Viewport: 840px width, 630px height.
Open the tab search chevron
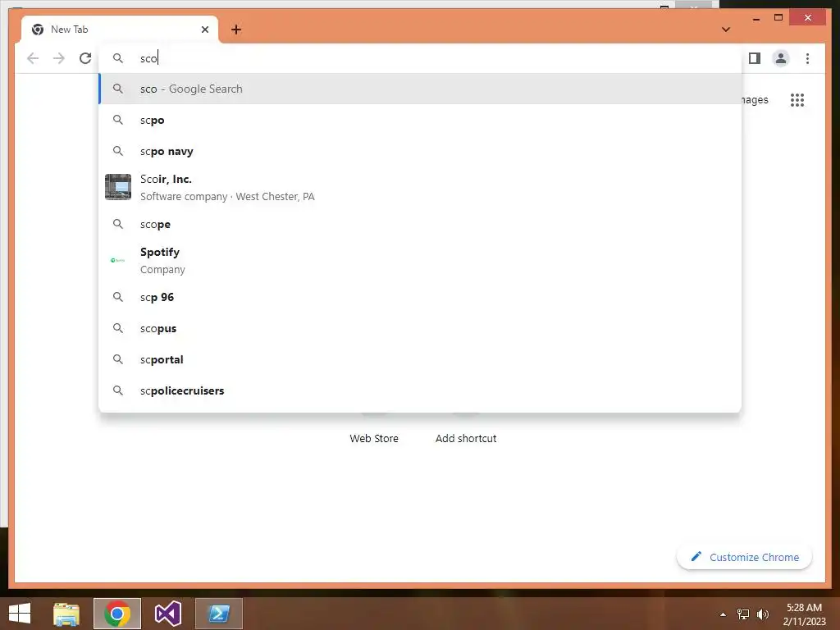726,30
